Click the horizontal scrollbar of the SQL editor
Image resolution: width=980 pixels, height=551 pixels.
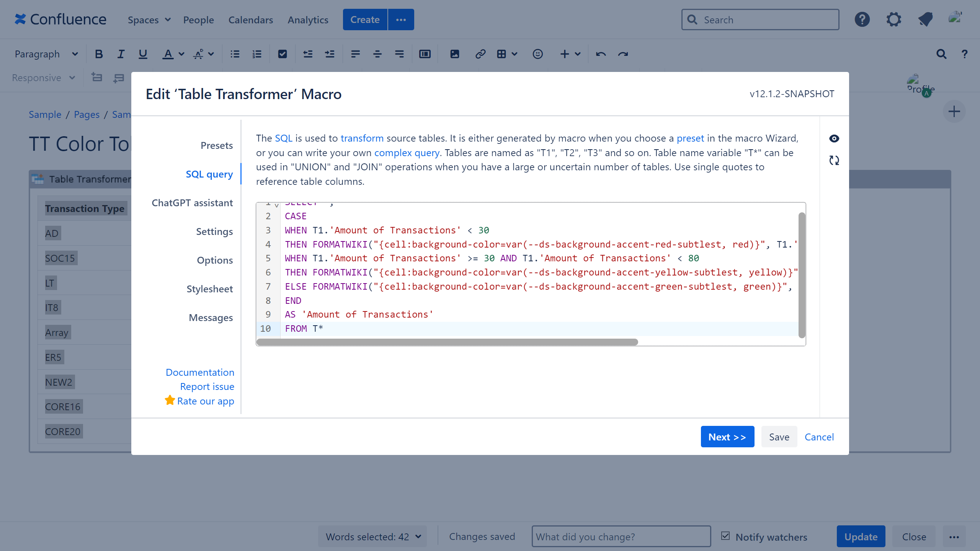point(447,342)
